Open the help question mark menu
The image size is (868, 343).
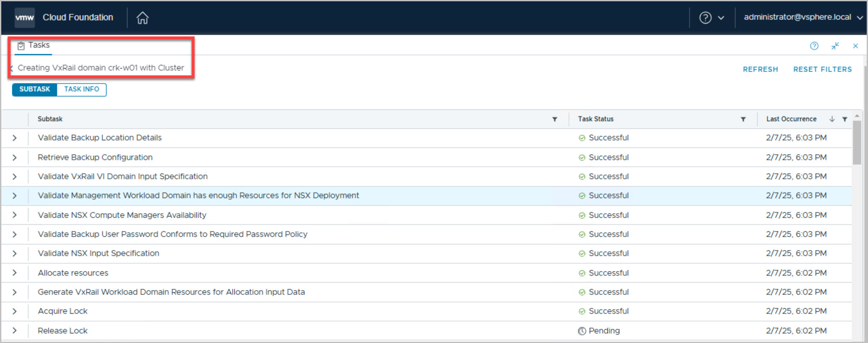coord(711,18)
